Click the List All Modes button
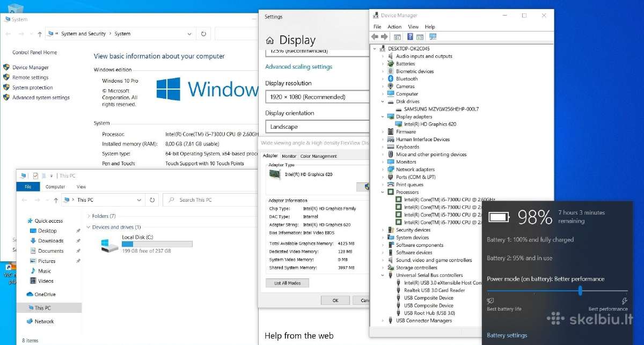 point(287,283)
